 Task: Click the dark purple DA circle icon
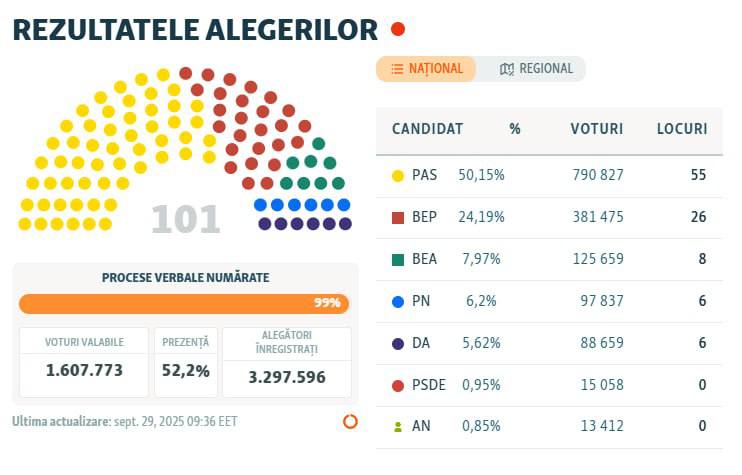pos(397,343)
